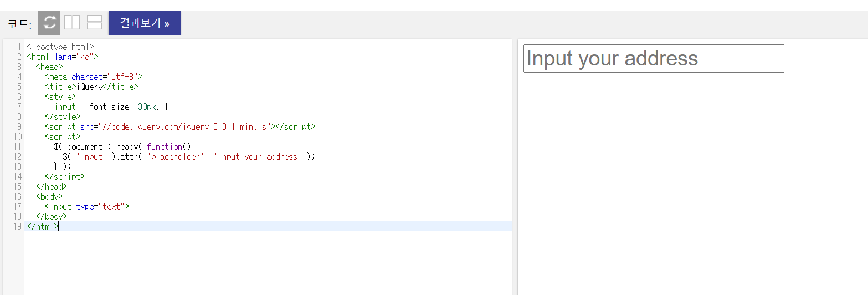
Task: Click the 코드: label
Action: 19,24
